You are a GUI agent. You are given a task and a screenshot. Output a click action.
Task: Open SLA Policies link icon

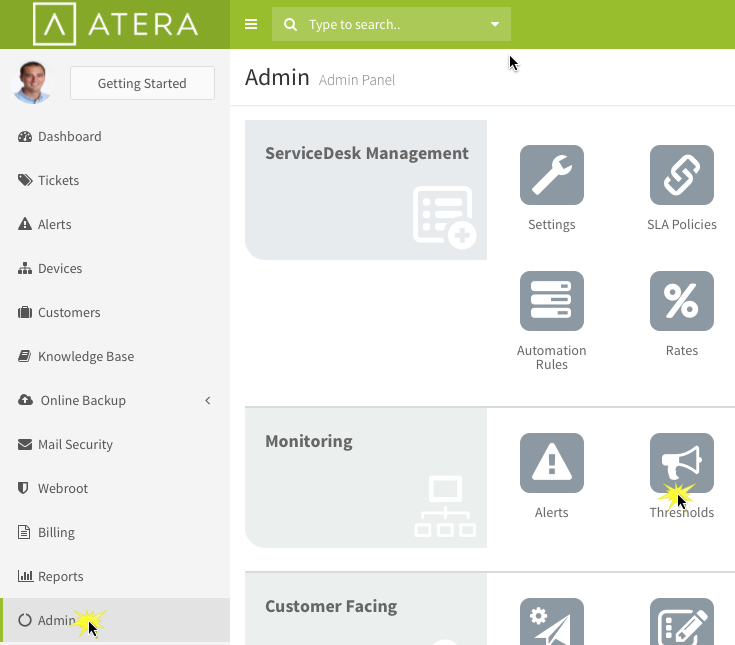pos(682,175)
